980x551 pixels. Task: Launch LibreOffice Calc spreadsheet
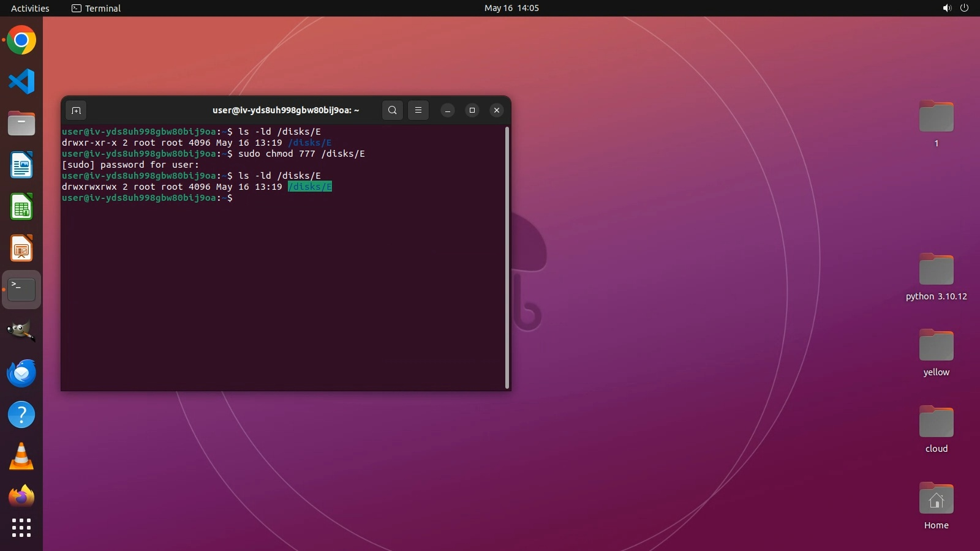(x=21, y=207)
